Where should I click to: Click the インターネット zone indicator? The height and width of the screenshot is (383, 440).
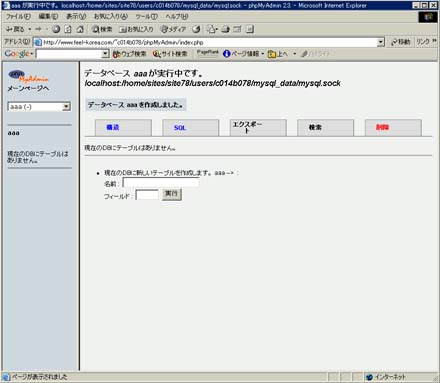coord(386,377)
